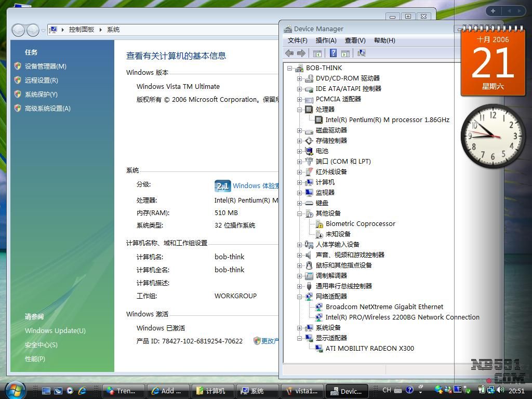Open Internet Explorer from Quick Launch
Viewport: 532px width, 399px height.
(x=82, y=391)
